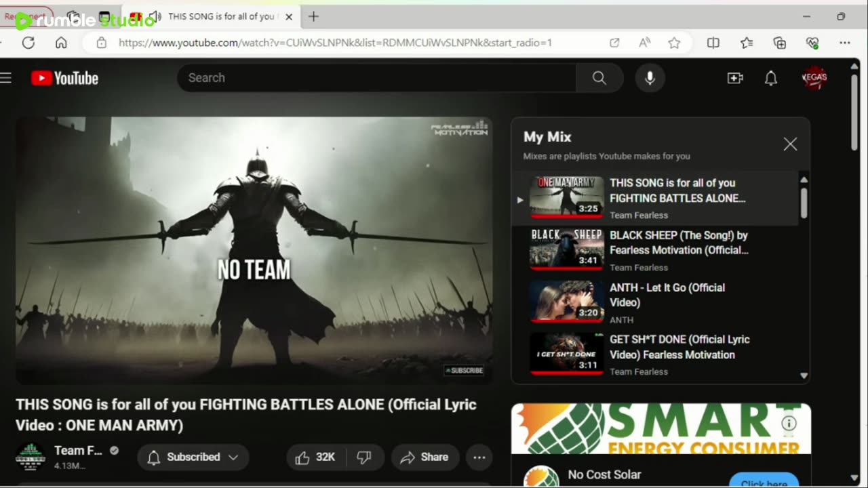Click the I GET SH*T DONE thumbnail
Screen dimensions: 868x488
coord(566,354)
